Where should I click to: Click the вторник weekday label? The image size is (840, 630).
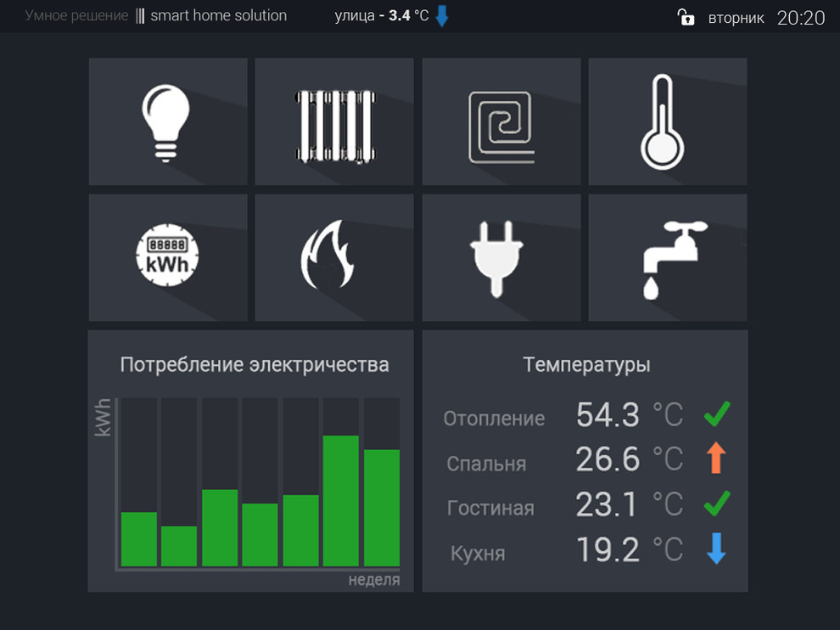pos(736,18)
